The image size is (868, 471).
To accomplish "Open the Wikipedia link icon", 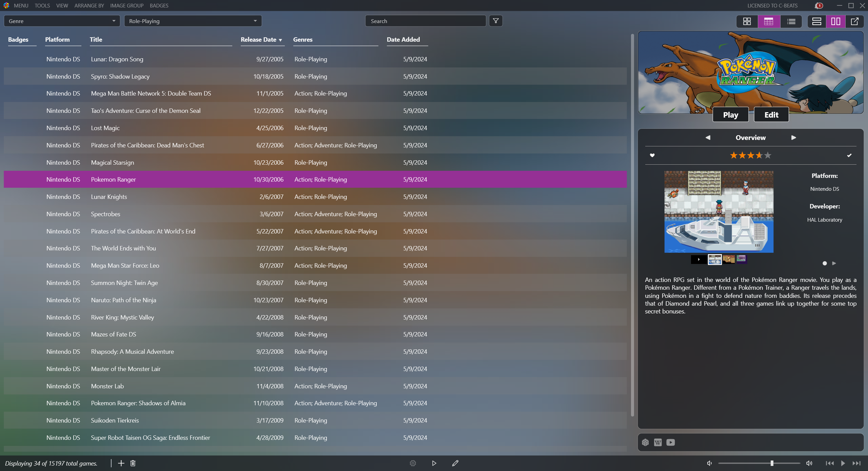I will (658, 443).
